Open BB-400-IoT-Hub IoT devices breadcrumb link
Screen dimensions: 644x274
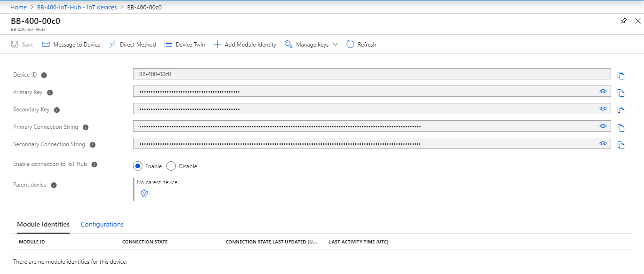click(77, 7)
